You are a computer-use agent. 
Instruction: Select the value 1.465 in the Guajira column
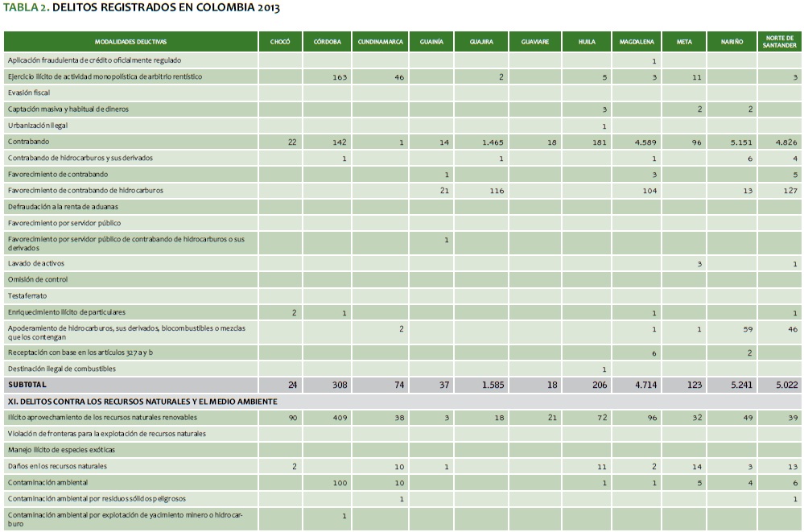[x=492, y=142]
